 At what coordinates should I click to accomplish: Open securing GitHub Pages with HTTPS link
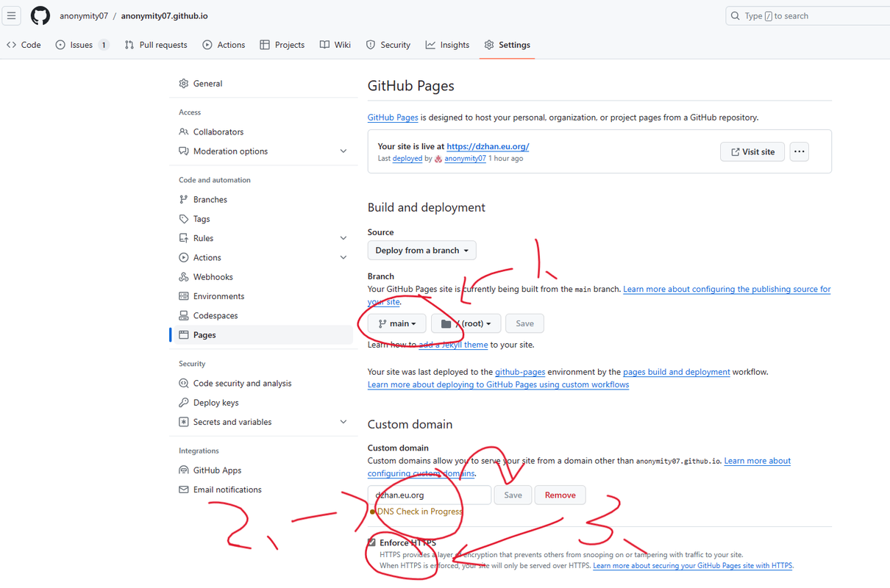tap(693, 566)
